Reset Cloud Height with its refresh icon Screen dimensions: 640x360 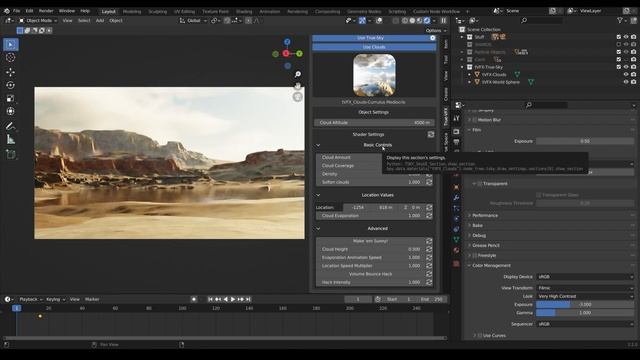(x=429, y=249)
